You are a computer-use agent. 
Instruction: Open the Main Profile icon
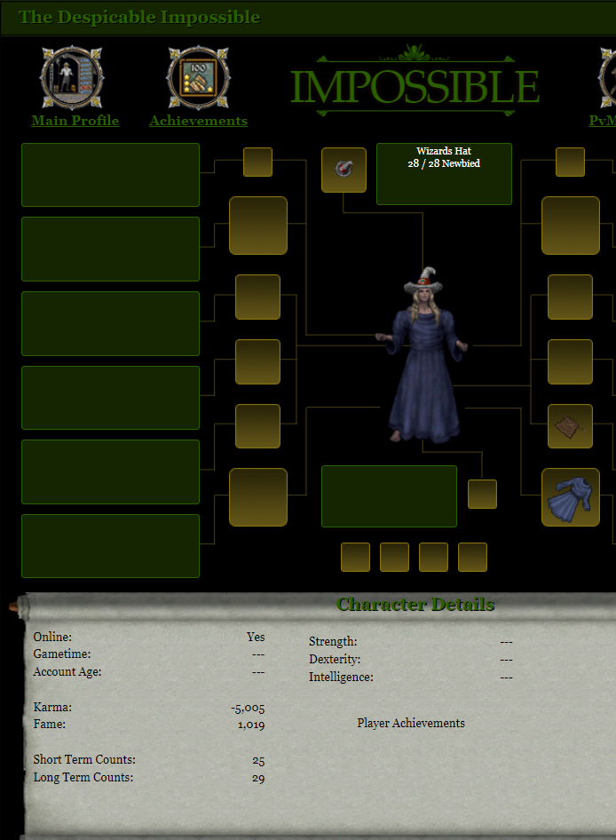click(x=72, y=78)
